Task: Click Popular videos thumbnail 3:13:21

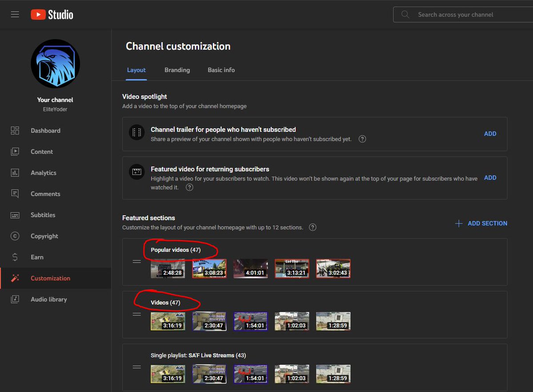Action: click(292, 269)
